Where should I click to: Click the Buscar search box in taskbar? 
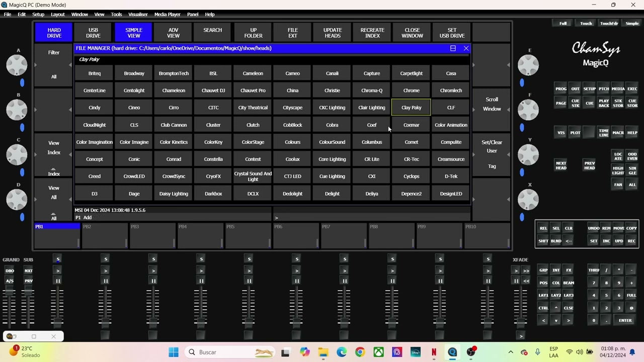click(229, 352)
